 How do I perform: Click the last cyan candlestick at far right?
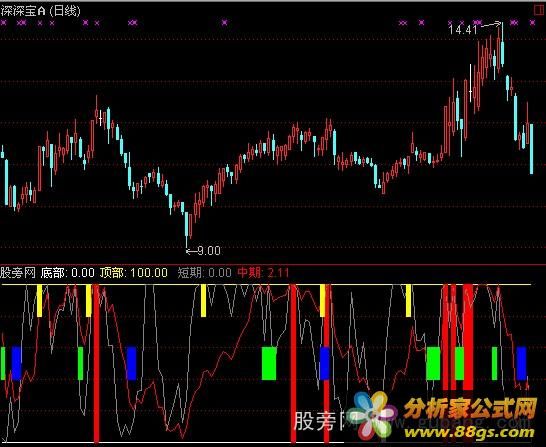[x=531, y=149]
